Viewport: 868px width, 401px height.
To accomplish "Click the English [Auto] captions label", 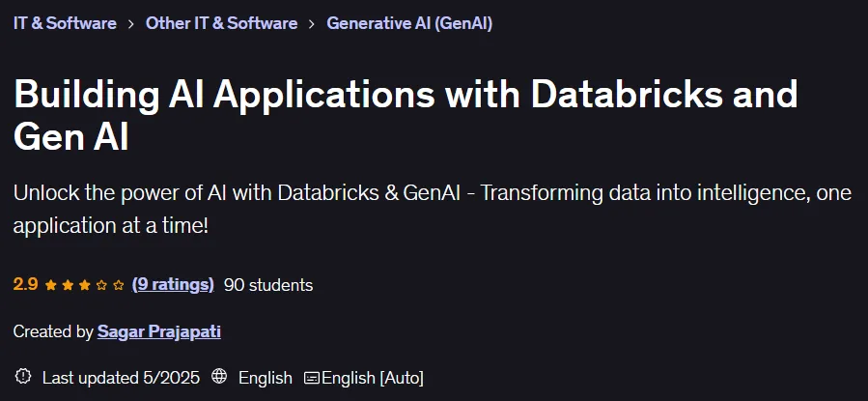I will click(373, 378).
